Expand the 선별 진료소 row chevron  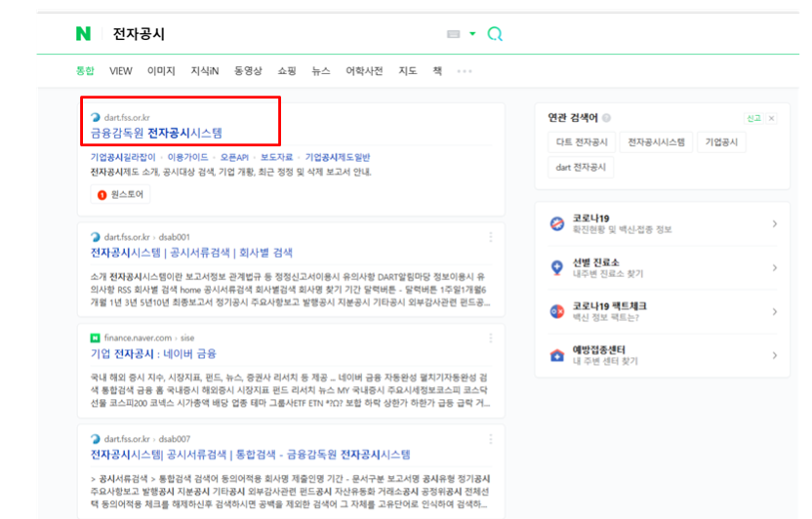(775, 267)
